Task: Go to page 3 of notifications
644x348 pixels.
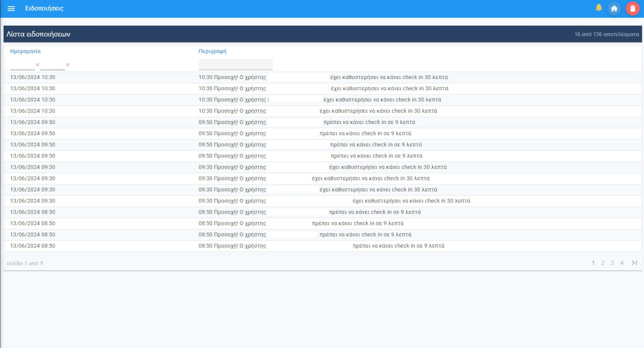Action: (612, 263)
